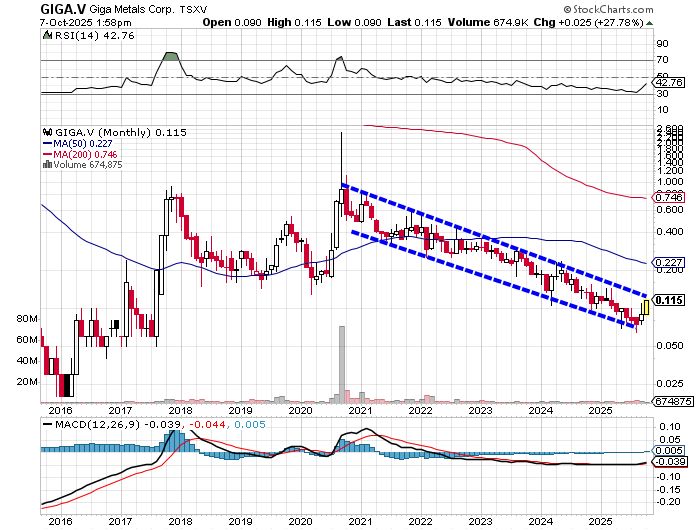
Task: Click the GIGA.V (Monthly) 0.115 legend
Action: click(x=121, y=132)
